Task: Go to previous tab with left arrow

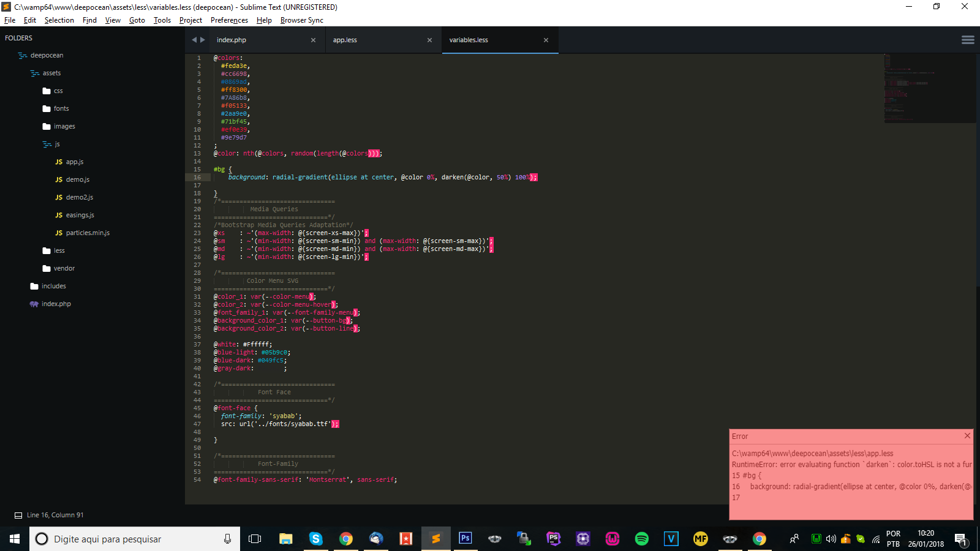Action: pos(194,40)
